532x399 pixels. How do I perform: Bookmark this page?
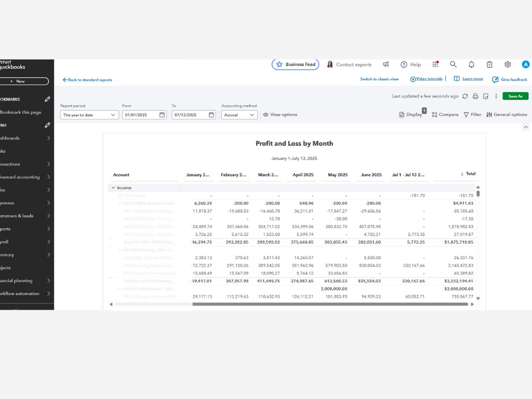(x=20, y=112)
